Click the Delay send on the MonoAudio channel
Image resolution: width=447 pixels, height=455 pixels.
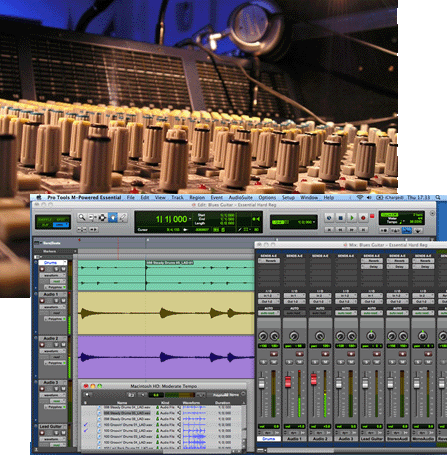(x=423, y=267)
